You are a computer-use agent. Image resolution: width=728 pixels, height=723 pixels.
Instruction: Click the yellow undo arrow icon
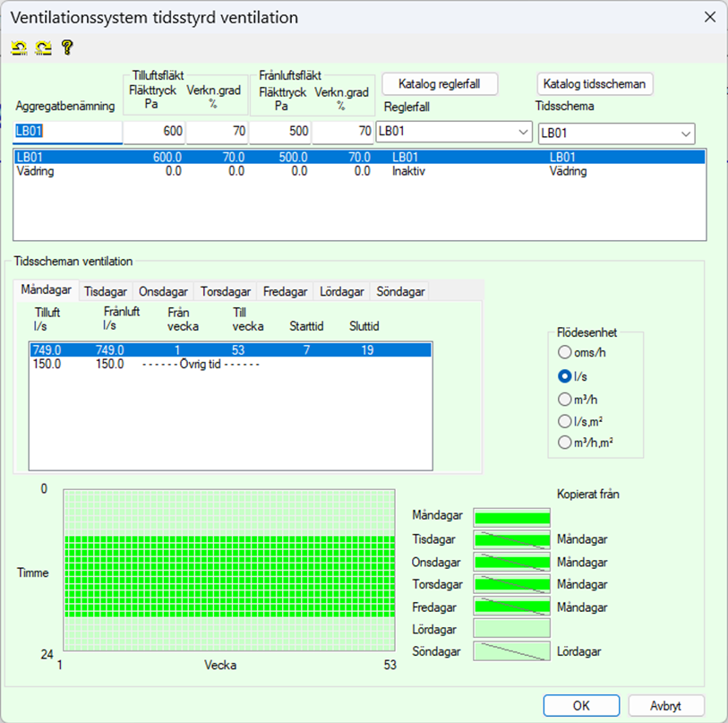pos(19,47)
